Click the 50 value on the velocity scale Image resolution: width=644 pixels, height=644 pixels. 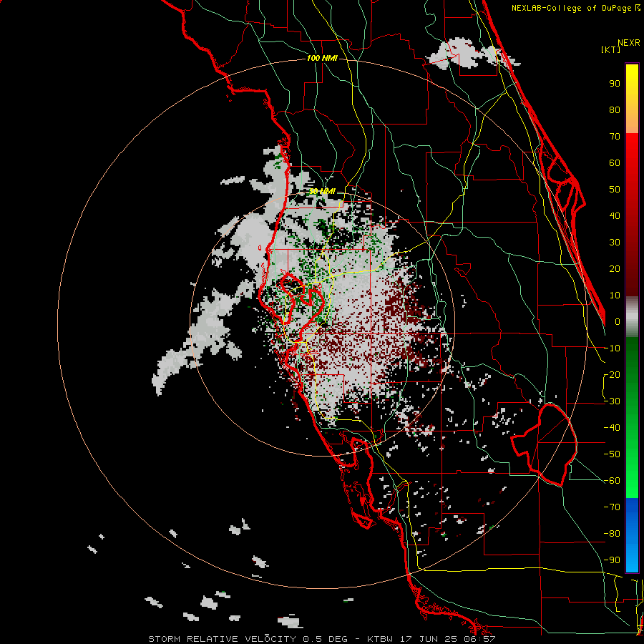[x=615, y=190]
